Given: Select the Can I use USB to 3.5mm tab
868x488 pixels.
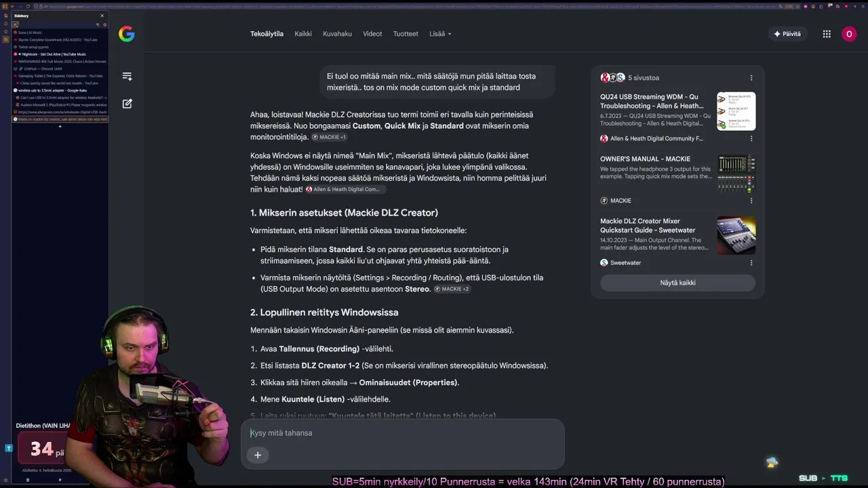Looking at the screenshot, I should pos(60,98).
